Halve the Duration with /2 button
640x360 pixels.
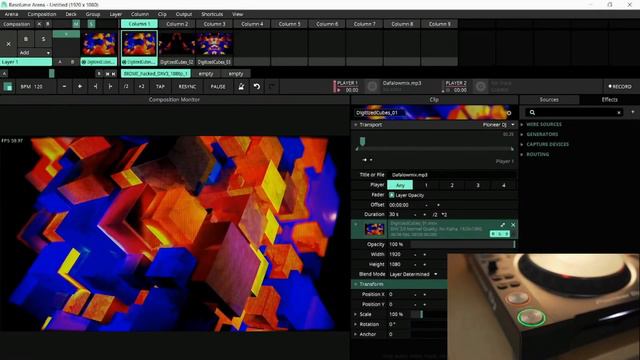click(x=435, y=215)
